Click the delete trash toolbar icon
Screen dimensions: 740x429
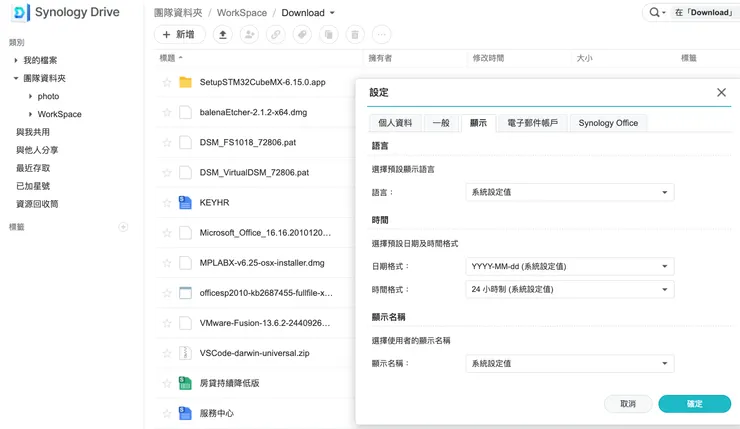click(355, 34)
